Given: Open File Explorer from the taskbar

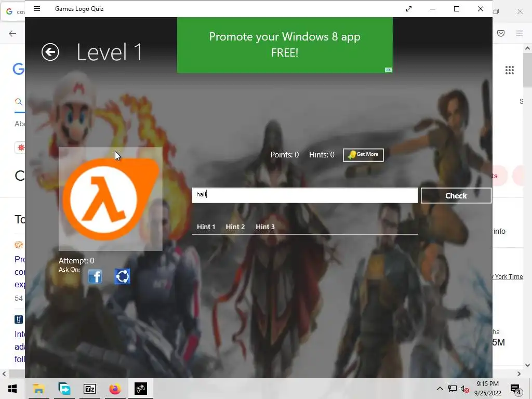Looking at the screenshot, I should [38, 389].
